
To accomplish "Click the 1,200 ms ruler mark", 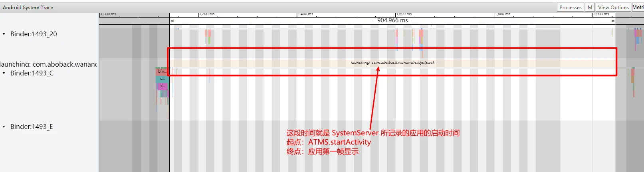I will click(x=206, y=14).
